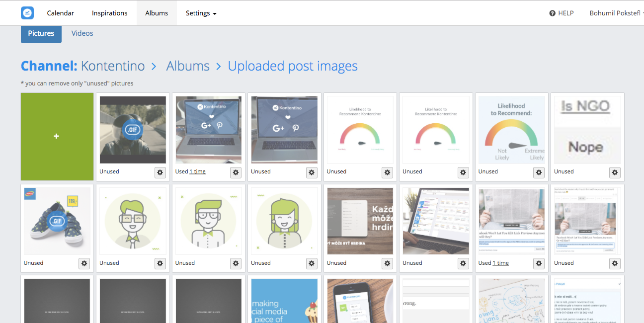This screenshot has height=323, width=644.
Task: Open the Bohumil Pokstefl user dropdown
Action: [x=617, y=13]
